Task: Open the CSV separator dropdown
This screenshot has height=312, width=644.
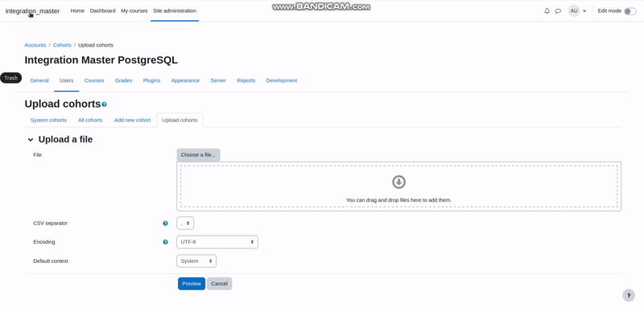Action: (x=185, y=224)
